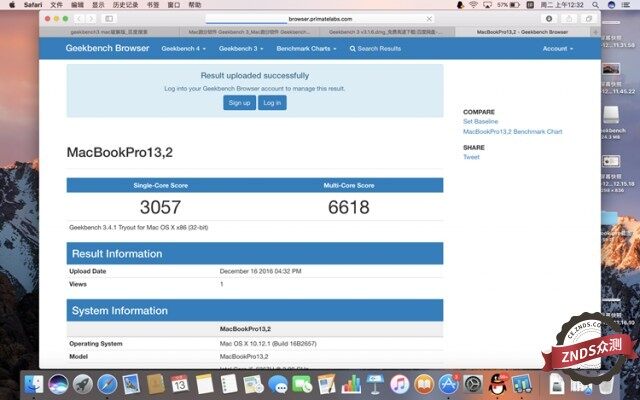The height and width of the screenshot is (400, 640).
Task: Open Notification Center icon
Action: tap(626, 5)
